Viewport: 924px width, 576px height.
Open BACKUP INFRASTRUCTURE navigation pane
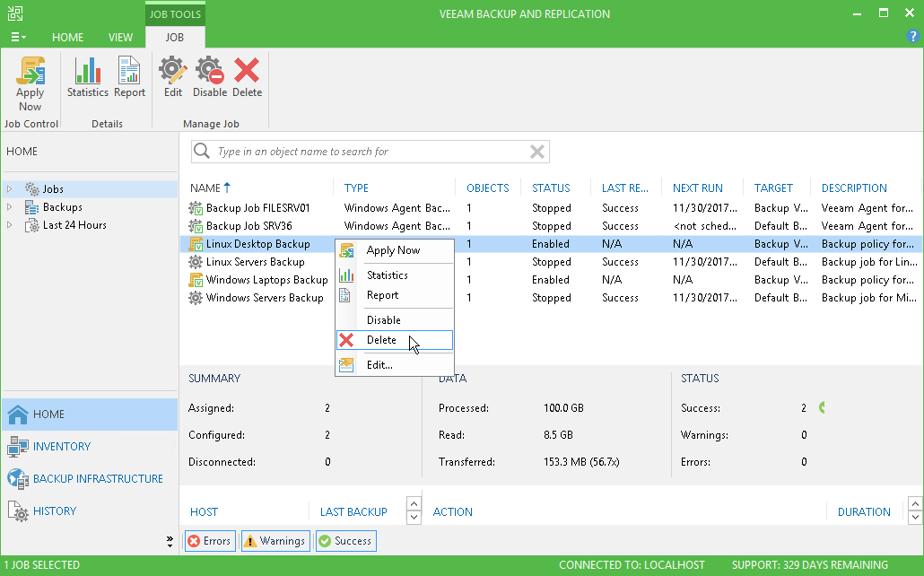[x=90, y=478]
